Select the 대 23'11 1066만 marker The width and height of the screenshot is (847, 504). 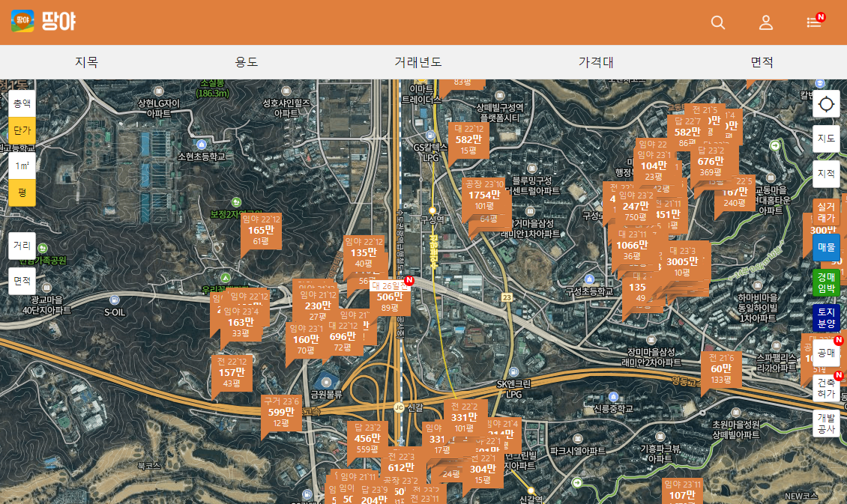[x=631, y=246]
